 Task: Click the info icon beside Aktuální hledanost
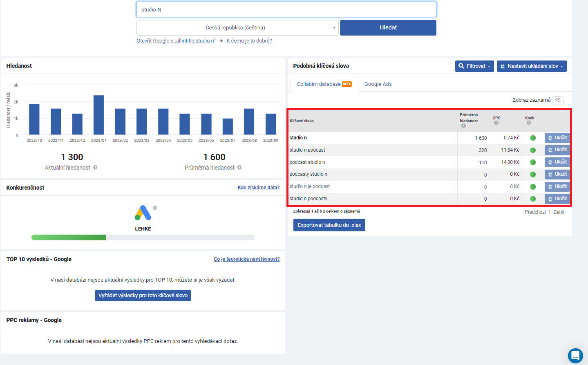(95, 168)
